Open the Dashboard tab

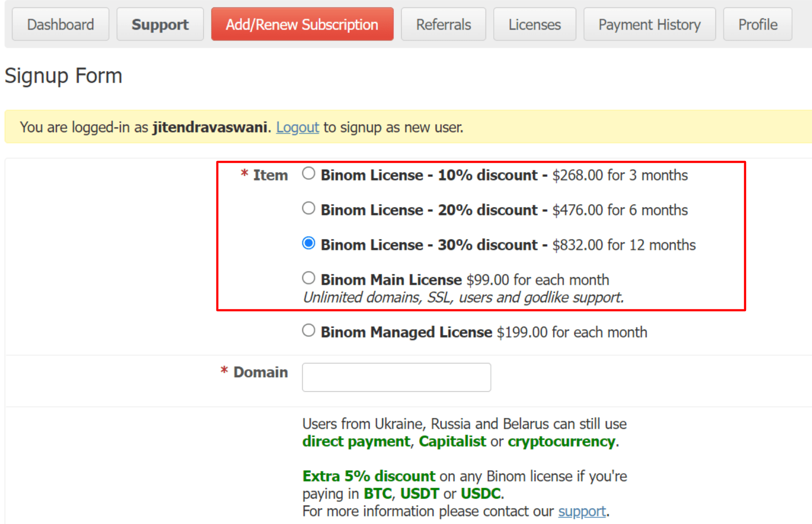tap(60, 24)
